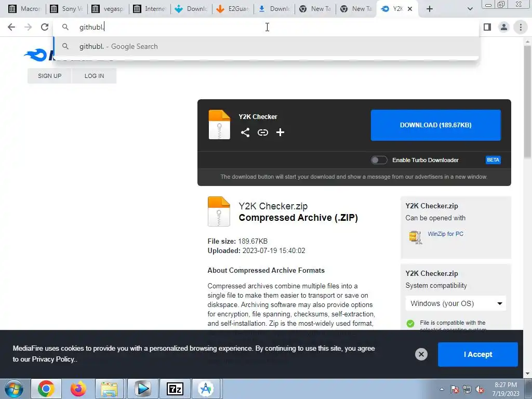Switch to the first New Tab tab
Image resolution: width=532 pixels, height=399 pixels.
tap(315, 9)
